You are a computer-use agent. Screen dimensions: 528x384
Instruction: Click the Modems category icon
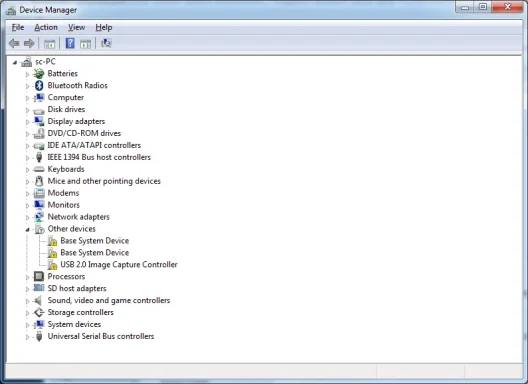(39, 193)
